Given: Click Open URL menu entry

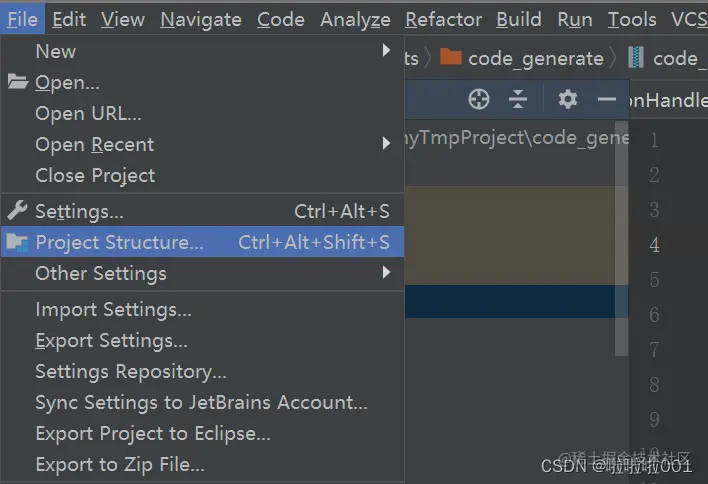Looking at the screenshot, I should 88,113.
